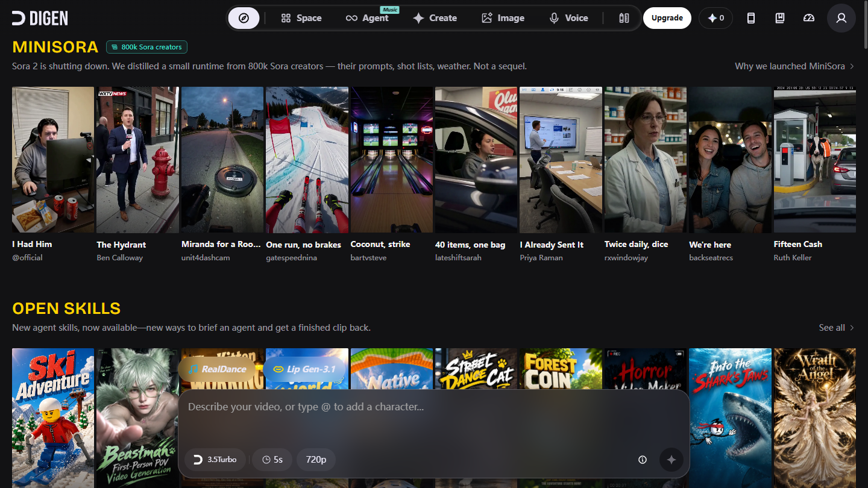Screen dimensions: 868x488
Task: Click the title 40 items, one bag
Action: pos(470,245)
